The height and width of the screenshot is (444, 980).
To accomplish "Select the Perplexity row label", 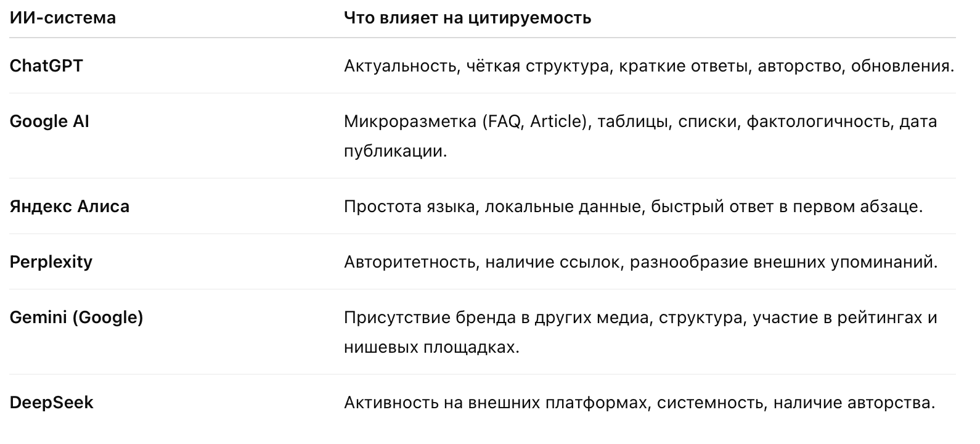I will [x=51, y=261].
